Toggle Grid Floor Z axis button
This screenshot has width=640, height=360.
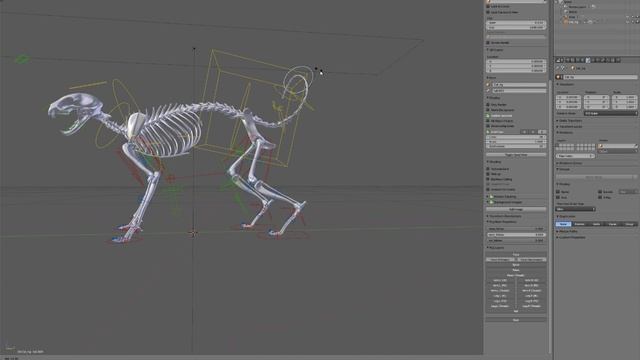coord(542,132)
